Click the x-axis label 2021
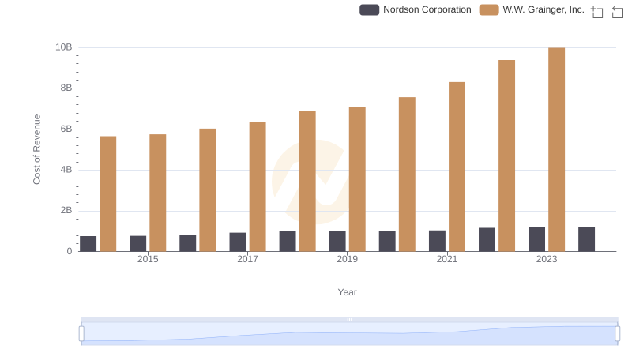Screen dimensions: 632x364 pos(447,259)
